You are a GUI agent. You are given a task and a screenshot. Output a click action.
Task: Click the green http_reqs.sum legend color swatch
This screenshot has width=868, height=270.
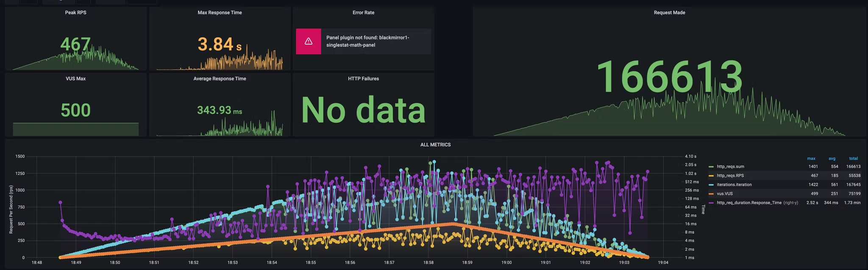point(711,167)
